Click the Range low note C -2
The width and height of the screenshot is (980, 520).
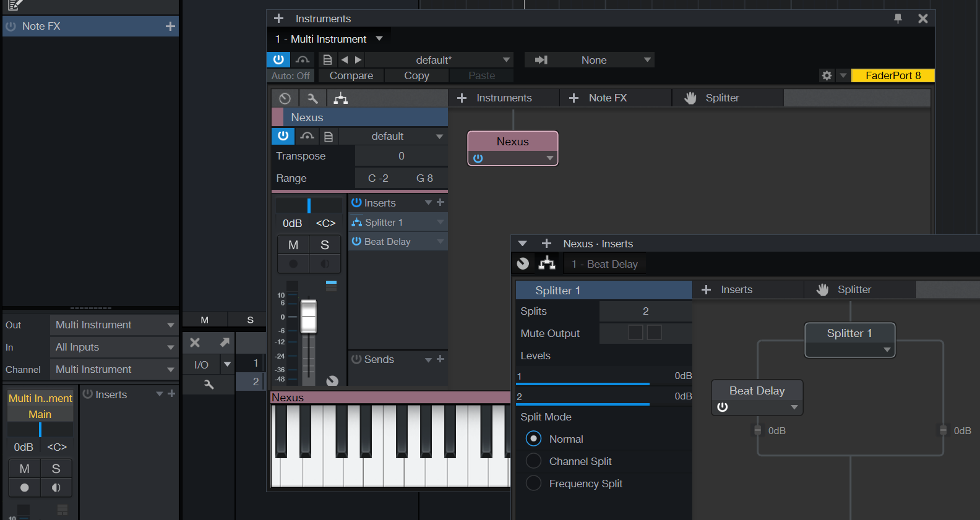pyautogui.click(x=378, y=178)
